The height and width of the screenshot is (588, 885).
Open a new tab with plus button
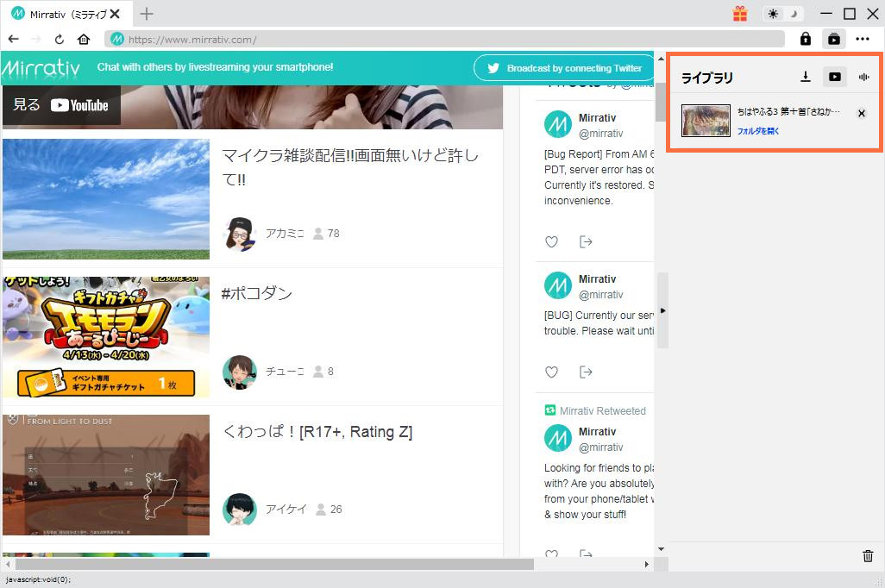tap(147, 14)
